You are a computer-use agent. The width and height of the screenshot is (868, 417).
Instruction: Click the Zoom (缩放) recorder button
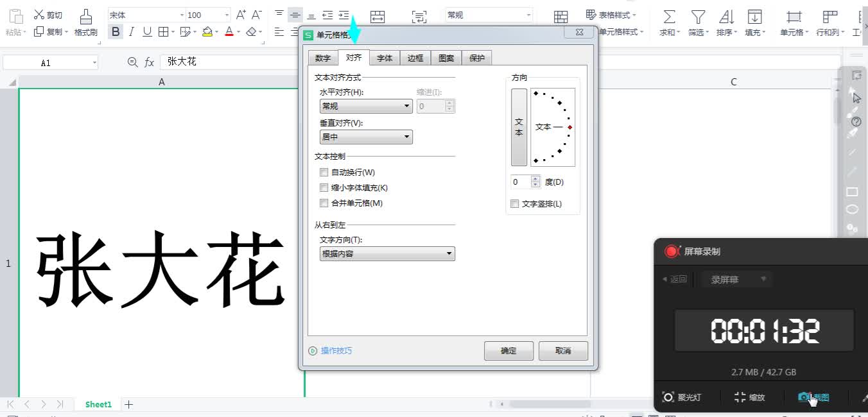(750, 397)
